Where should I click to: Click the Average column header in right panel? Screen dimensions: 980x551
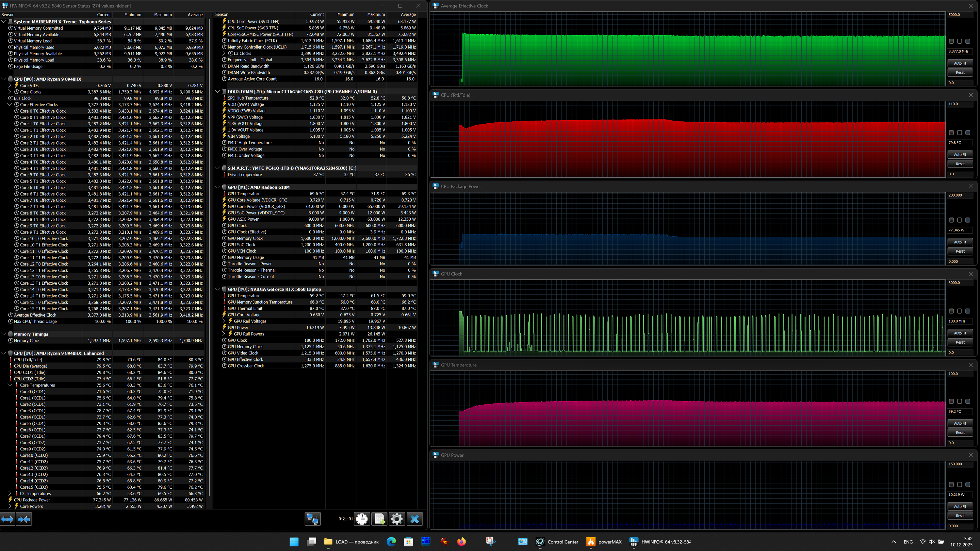(408, 14)
